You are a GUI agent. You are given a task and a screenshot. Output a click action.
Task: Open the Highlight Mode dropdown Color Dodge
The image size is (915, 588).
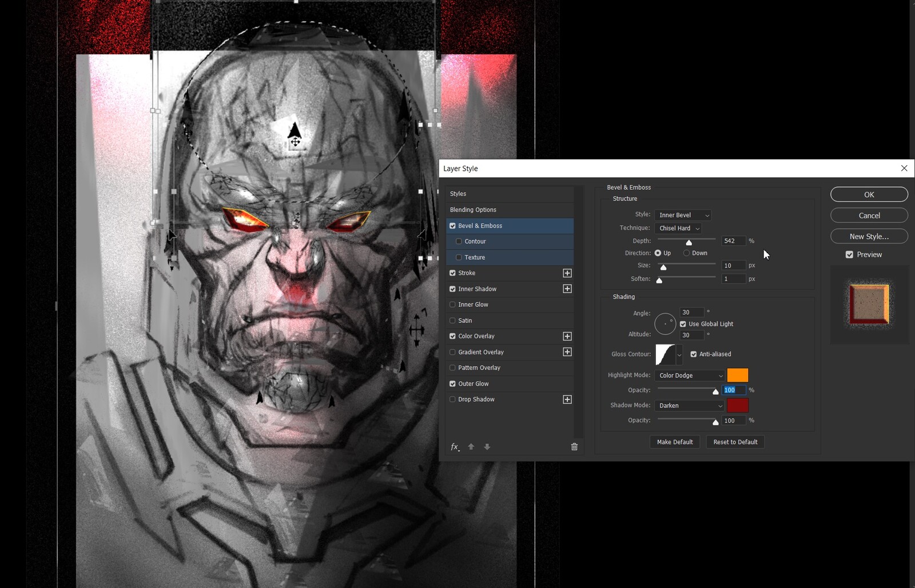pos(690,375)
